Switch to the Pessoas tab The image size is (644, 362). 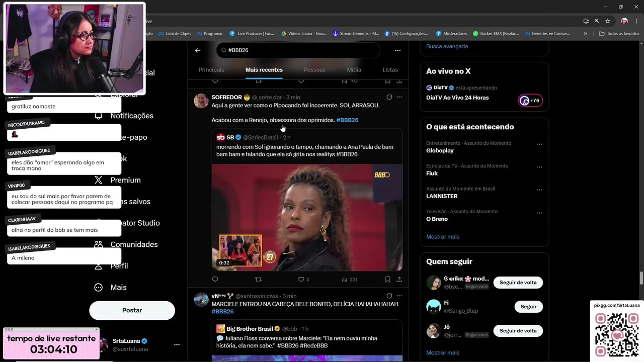click(x=314, y=70)
